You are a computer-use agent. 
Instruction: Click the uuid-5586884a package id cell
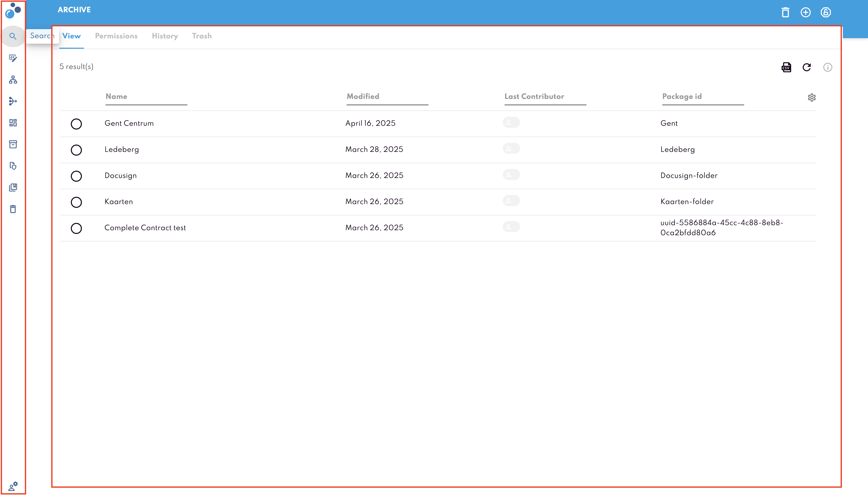click(x=722, y=228)
